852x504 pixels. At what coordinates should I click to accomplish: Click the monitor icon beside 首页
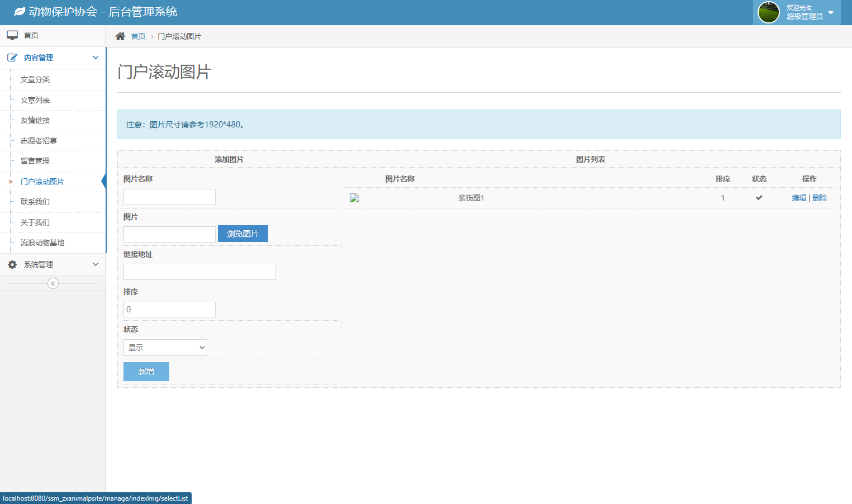pyautogui.click(x=12, y=35)
